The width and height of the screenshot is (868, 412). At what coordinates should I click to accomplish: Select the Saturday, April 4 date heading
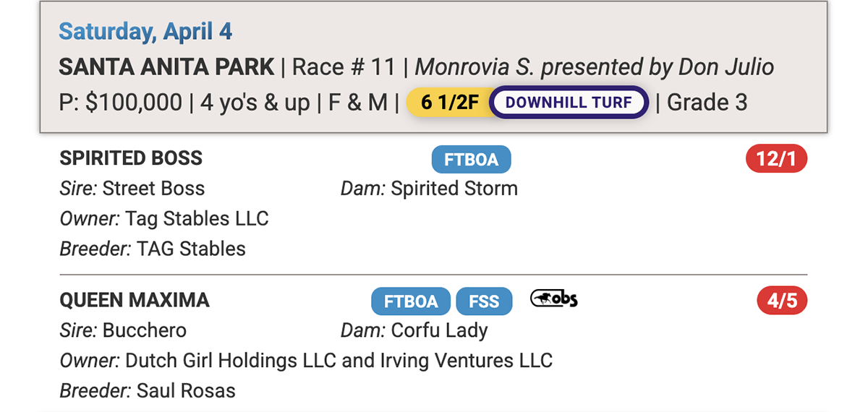click(x=145, y=32)
